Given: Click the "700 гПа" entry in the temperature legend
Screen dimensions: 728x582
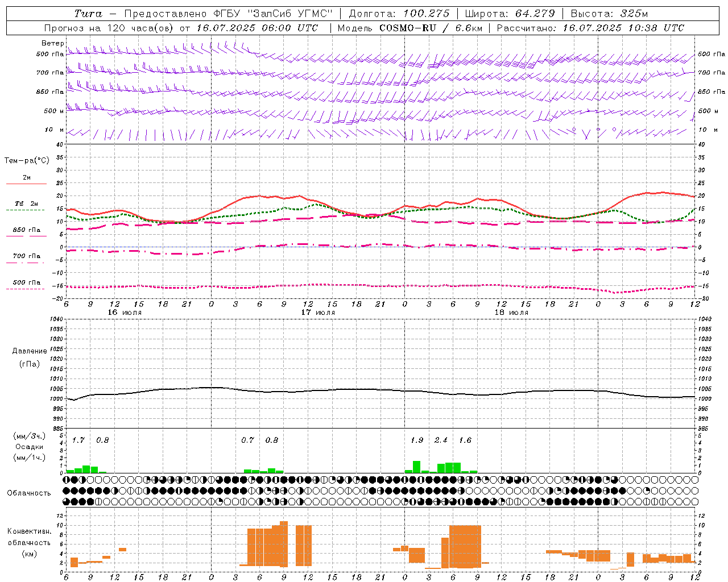Looking at the screenshot, I should point(27,256).
